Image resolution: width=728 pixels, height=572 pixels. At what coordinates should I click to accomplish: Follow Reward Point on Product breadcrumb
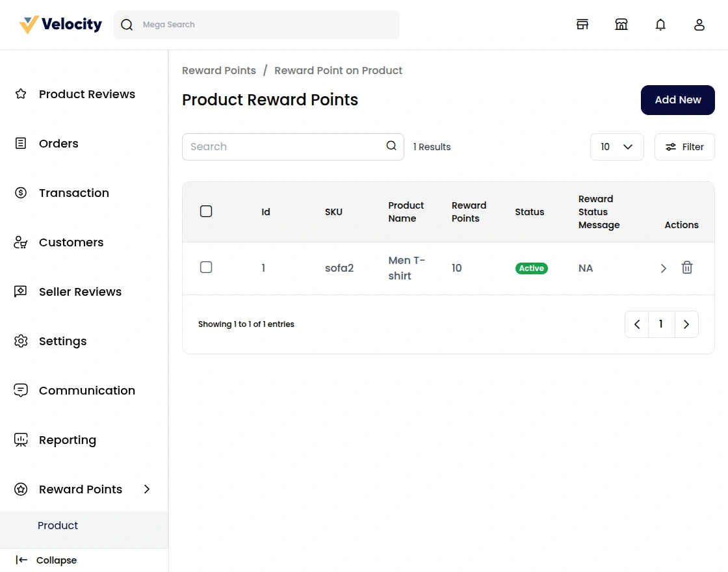coord(338,70)
